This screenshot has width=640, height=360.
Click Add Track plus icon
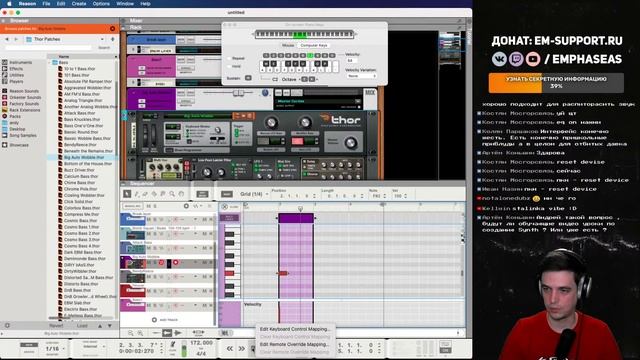(154, 320)
